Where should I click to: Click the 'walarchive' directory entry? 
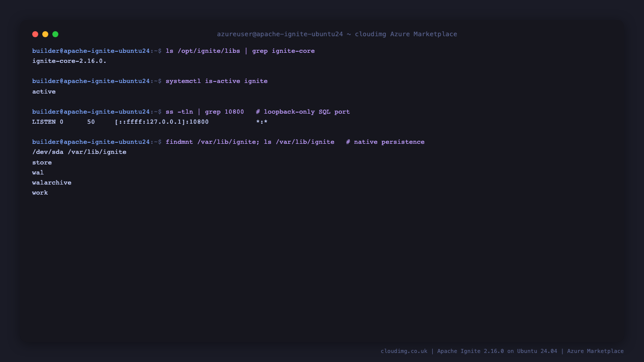tap(52, 183)
